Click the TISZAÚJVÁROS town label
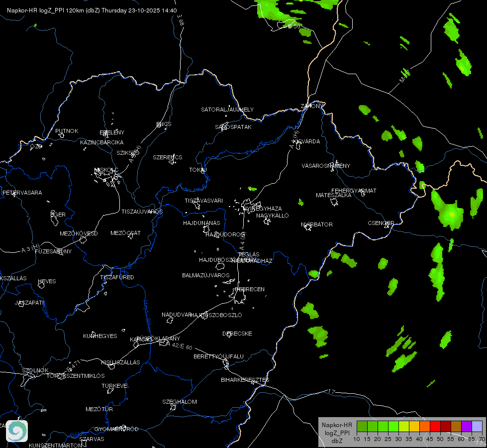Screen dimensions: 487x448 pyautogui.click(x=142, y=212)
